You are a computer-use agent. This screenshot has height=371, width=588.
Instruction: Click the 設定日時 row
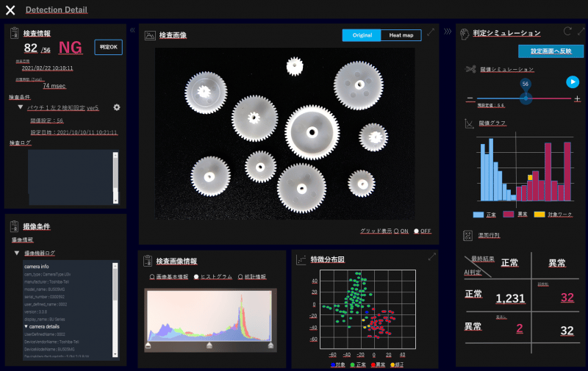[x=74, y=133]
